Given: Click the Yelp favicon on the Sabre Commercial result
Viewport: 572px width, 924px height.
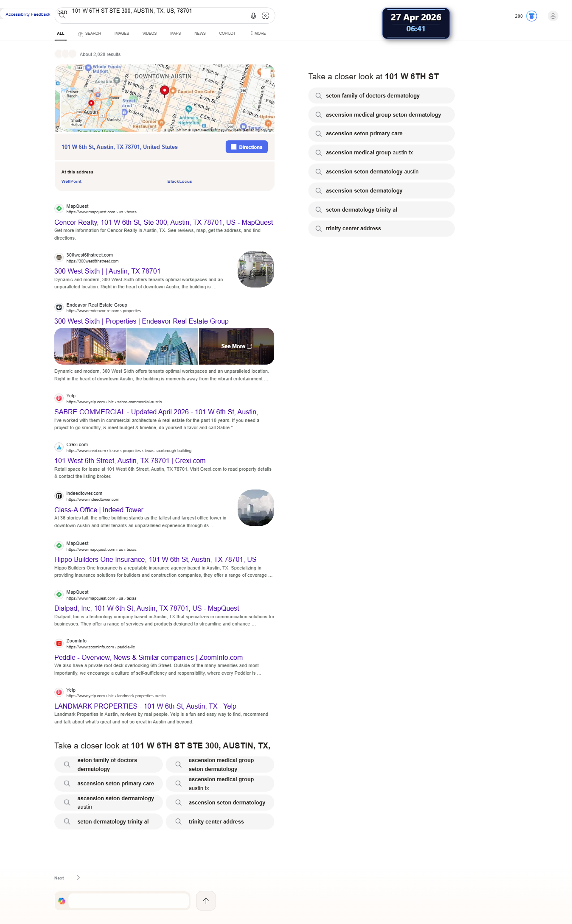Looking at the screenshot, I should click(x=59, y=398).
